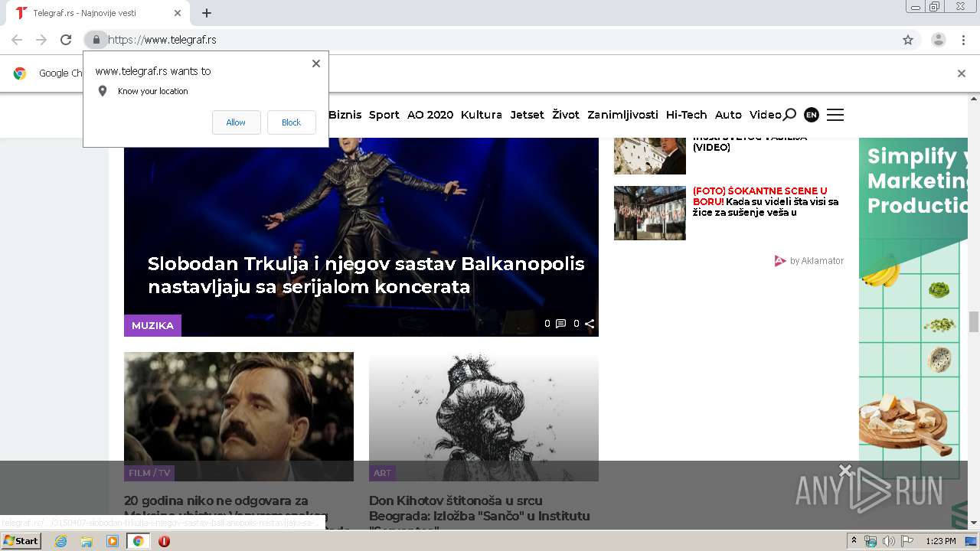This screenshot has height=551, width=980.
Task: Open the Zanimljivosti section
Action: (x=622, y=115)
